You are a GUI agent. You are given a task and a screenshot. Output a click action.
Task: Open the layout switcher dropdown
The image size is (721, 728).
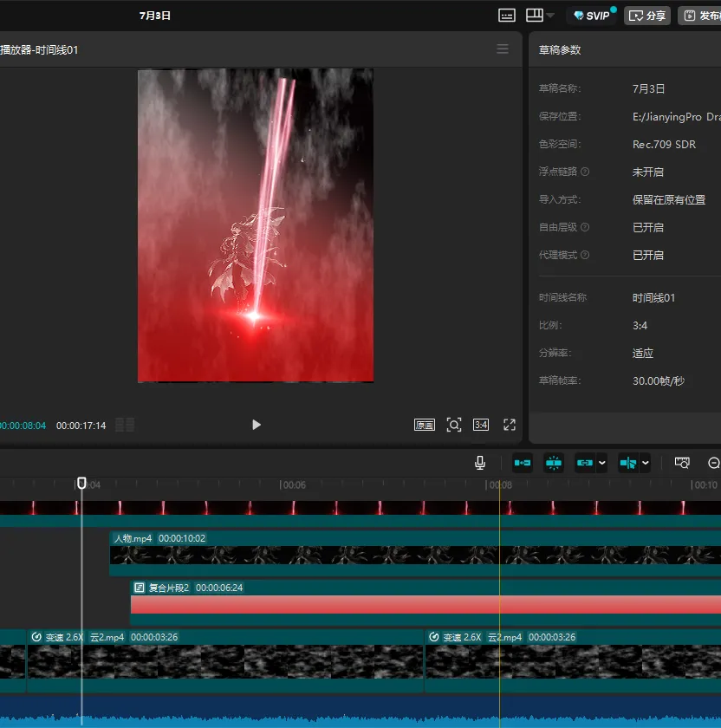point(540,16)
